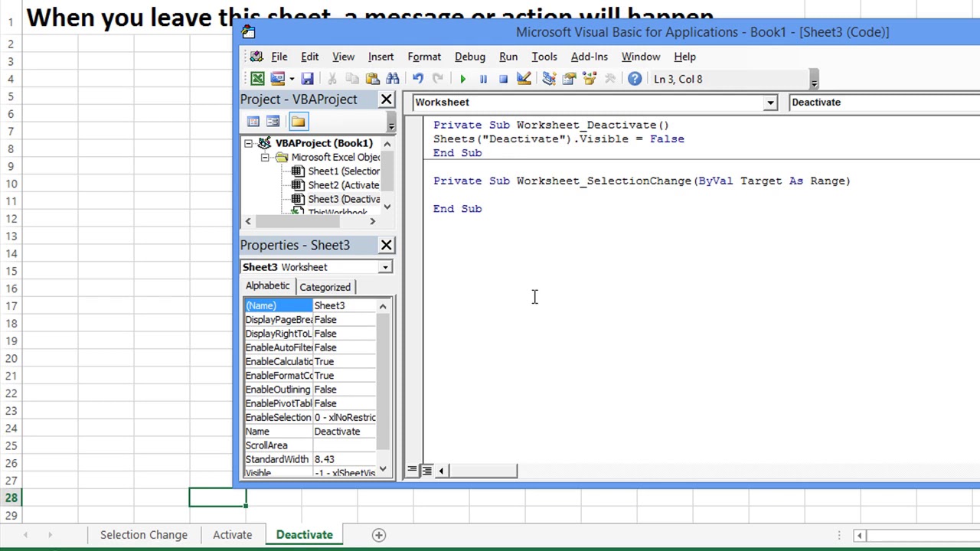Open the File menu in VBA editor
Image resolution: width=980 pixels, height=551 pixels.
click(x=279, y=57)
